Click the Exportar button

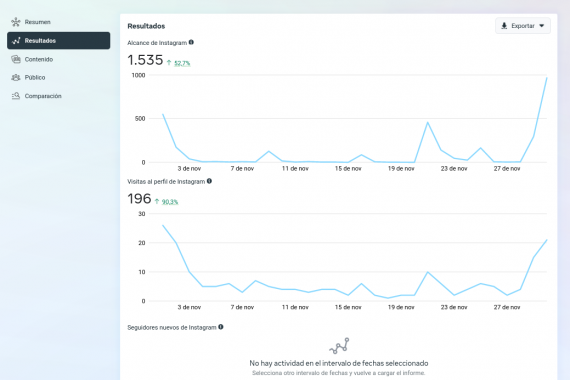point(523,26)
